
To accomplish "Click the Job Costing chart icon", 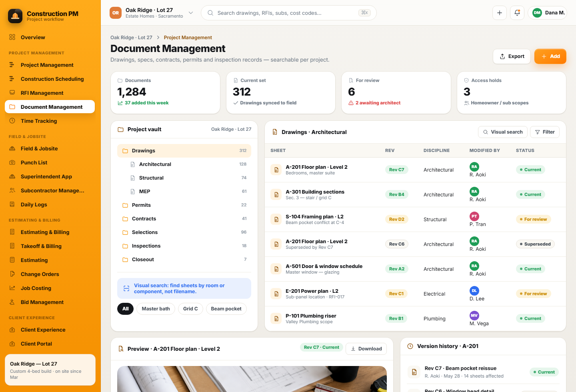I will coord(12,288).
